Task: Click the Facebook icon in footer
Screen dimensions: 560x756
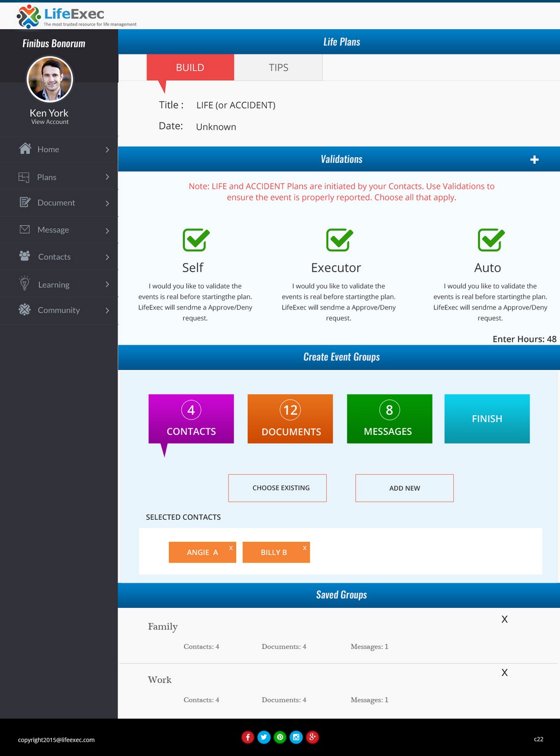Action: coord(248,737)
